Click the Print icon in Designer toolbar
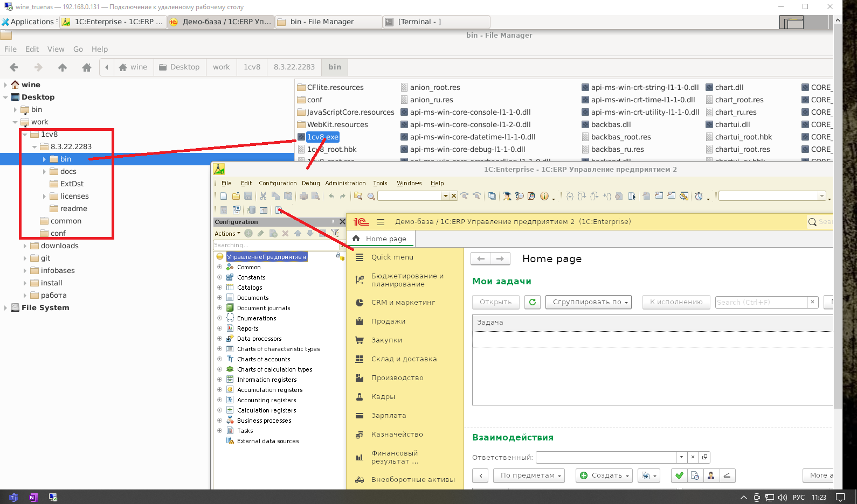Screen dimensions: 857x504 pos(303,196)
